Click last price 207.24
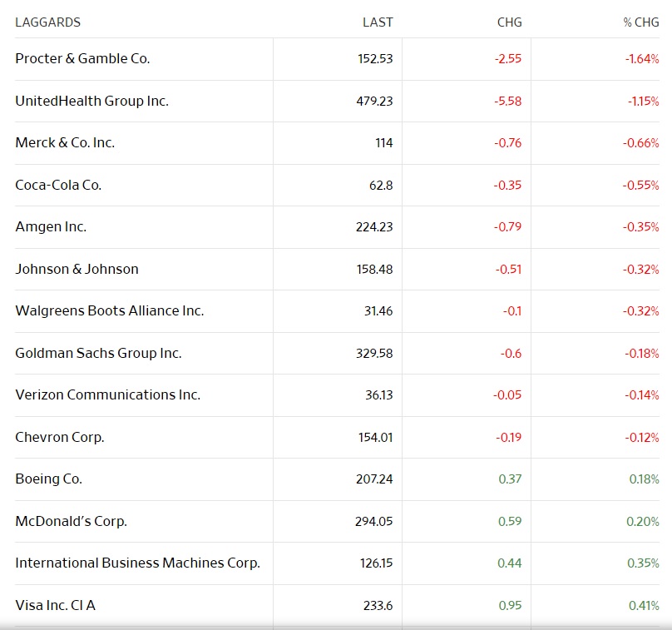 374,479
